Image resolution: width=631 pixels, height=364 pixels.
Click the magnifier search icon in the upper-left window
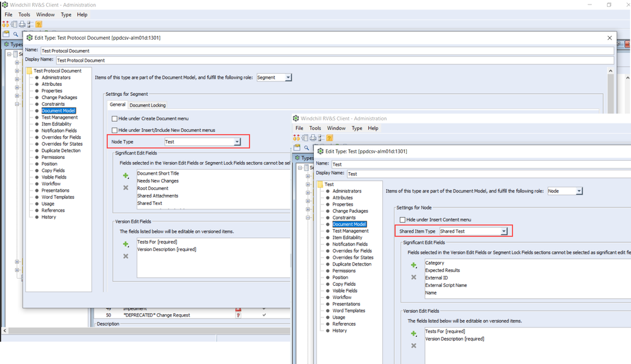pyautogui.click(x=16, y=35)
